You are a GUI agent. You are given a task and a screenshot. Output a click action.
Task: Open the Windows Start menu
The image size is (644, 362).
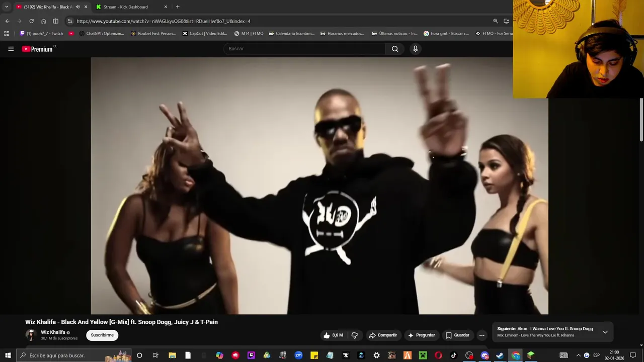tap(8, 355)
